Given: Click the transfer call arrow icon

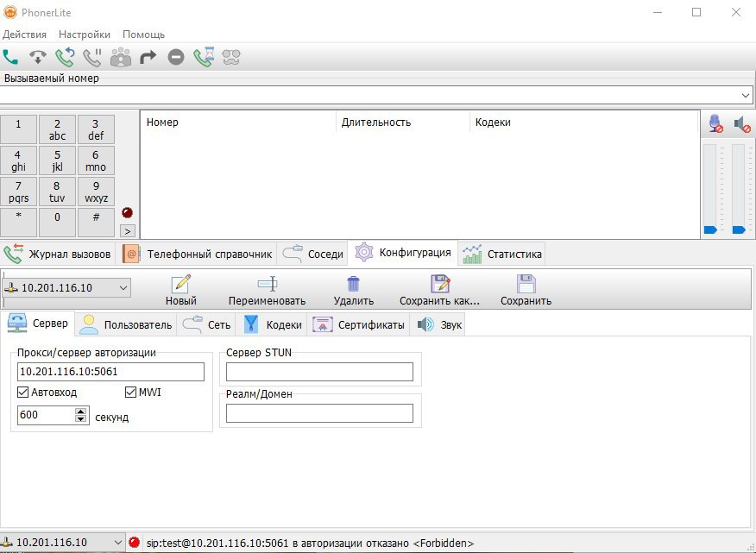Looking at the screenshot, I should [x=148, y=58].
